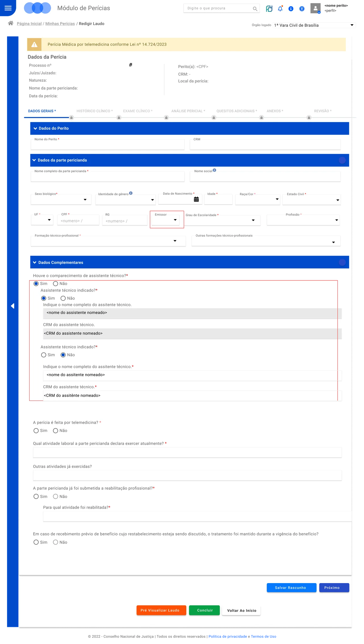The image size is (364, 644).
Task: Show info tooltip for Identidade de gênero
Action: point(131,193)
